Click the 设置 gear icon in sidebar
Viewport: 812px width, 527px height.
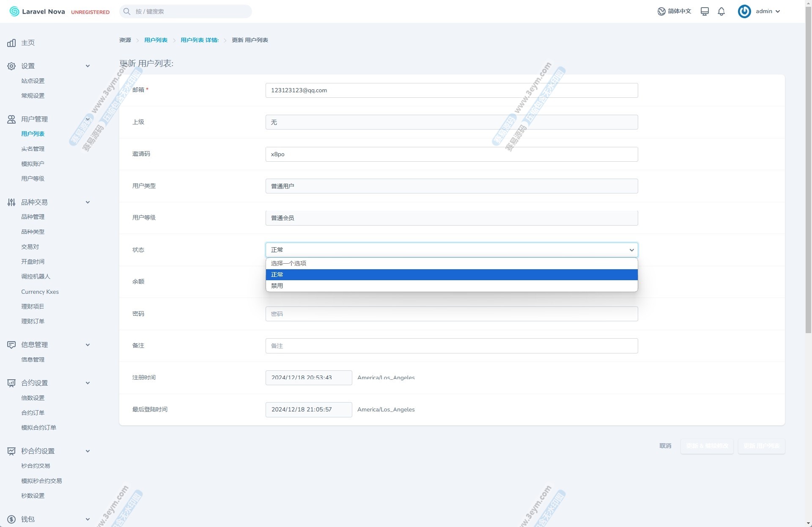pyautogui.click(x=11, y=66)
